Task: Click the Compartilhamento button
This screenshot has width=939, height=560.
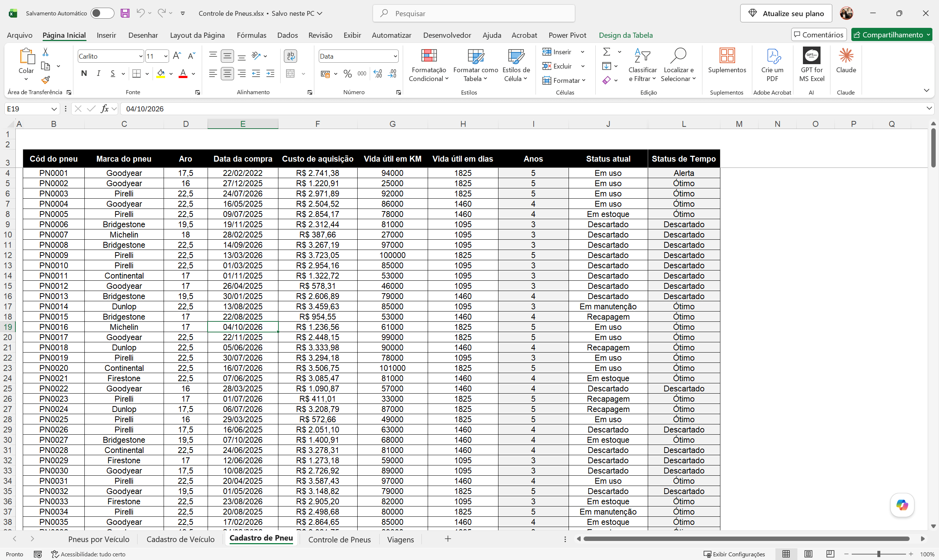Action: click(891, 35)
